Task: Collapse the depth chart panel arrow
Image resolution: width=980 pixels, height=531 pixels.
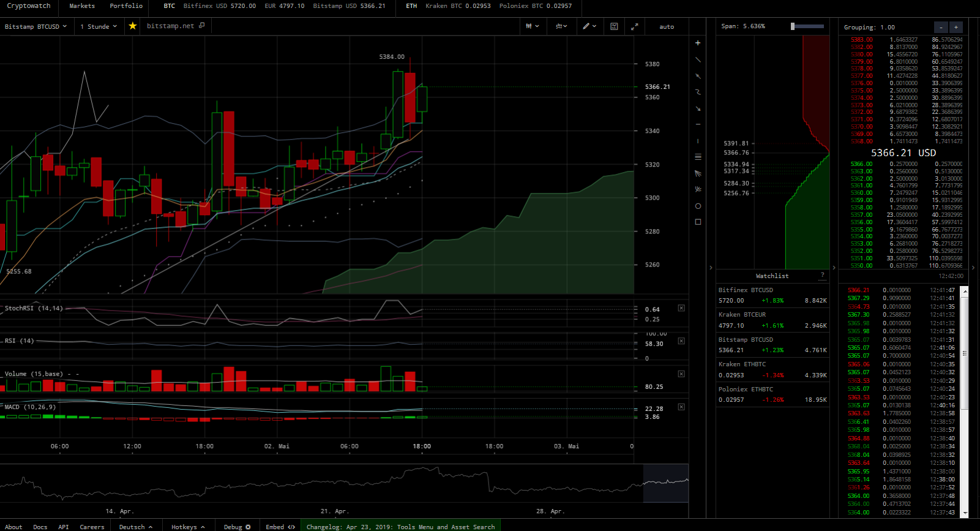Action: tap(711, 268)
